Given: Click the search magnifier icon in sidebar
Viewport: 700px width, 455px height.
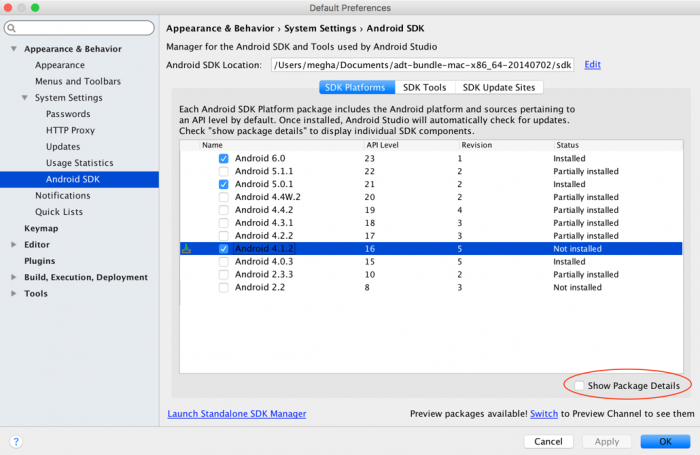Looking at the screenshot, I should [x=12, y=28].
